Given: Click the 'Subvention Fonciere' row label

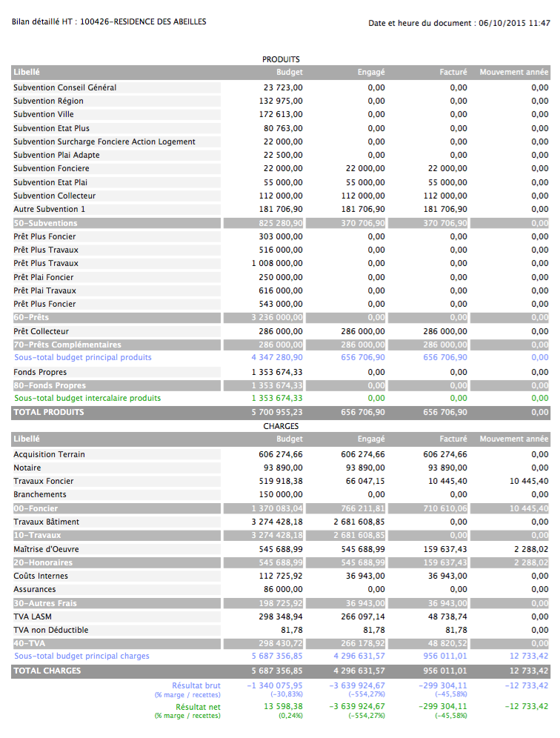Looking at the screenshot, I should (x=51, y=168).
